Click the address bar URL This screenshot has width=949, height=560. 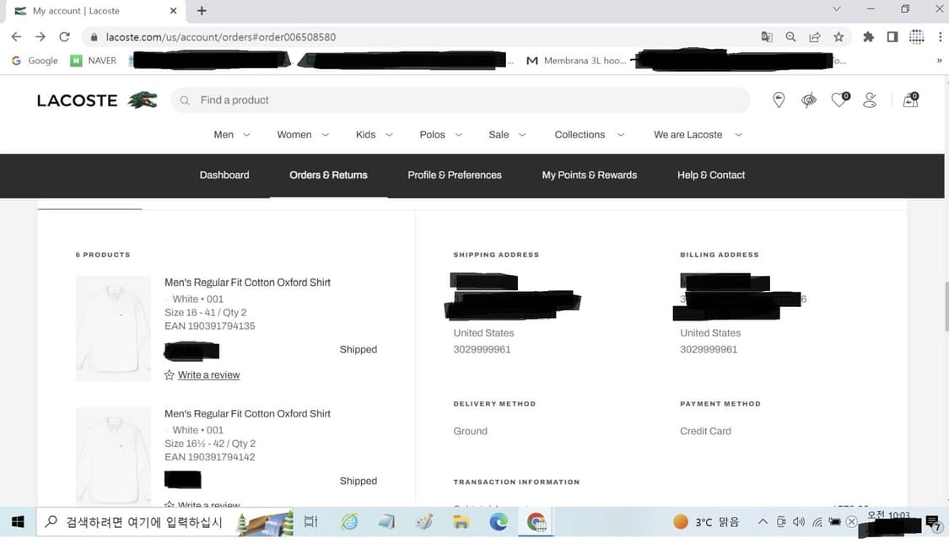[221, 37]
